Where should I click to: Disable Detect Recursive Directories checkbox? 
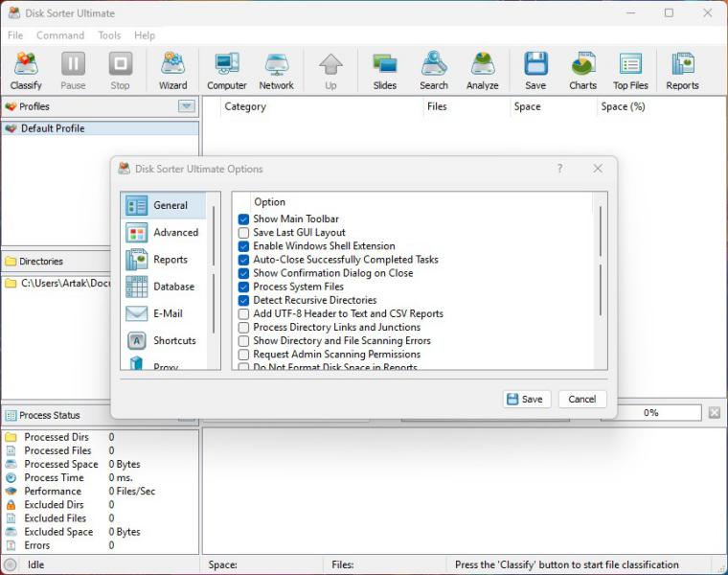tap(243, 300)
